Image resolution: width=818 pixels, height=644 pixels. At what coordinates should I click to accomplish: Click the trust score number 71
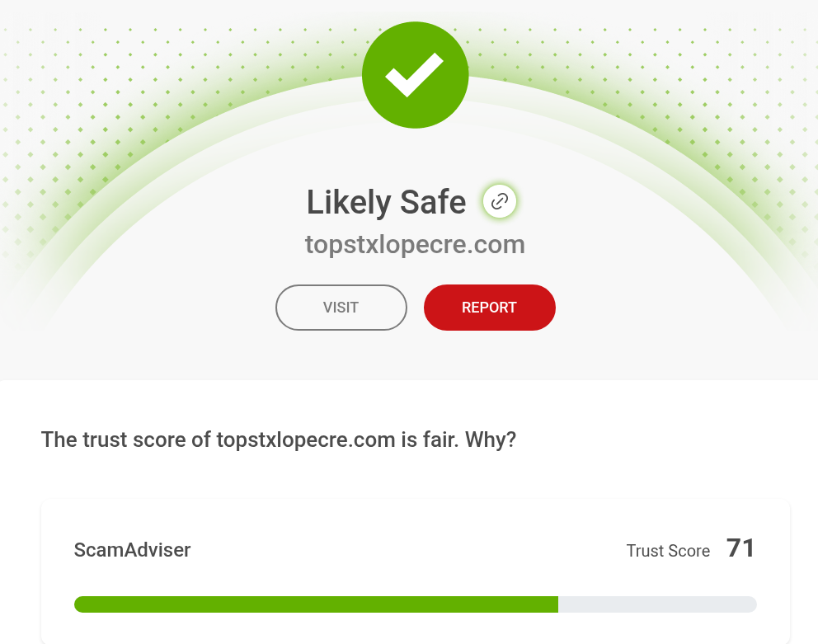pyautogui.click(x=740, y=548)
